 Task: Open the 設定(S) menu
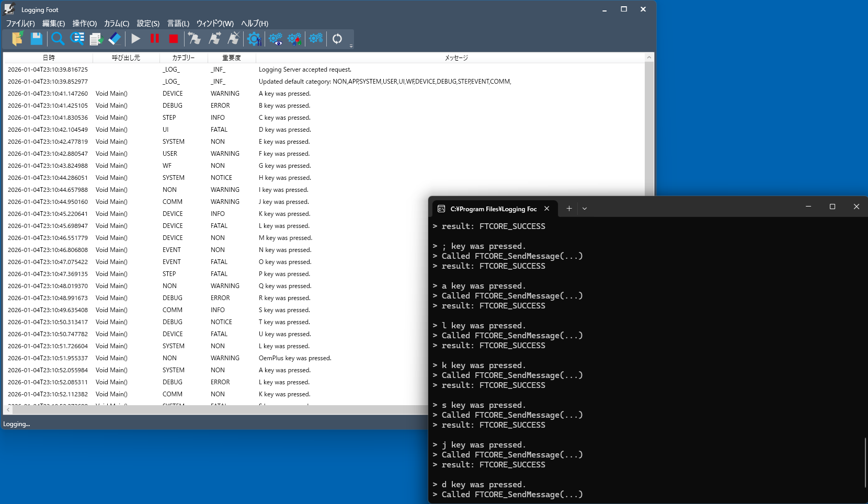click(x=148, y=24)
